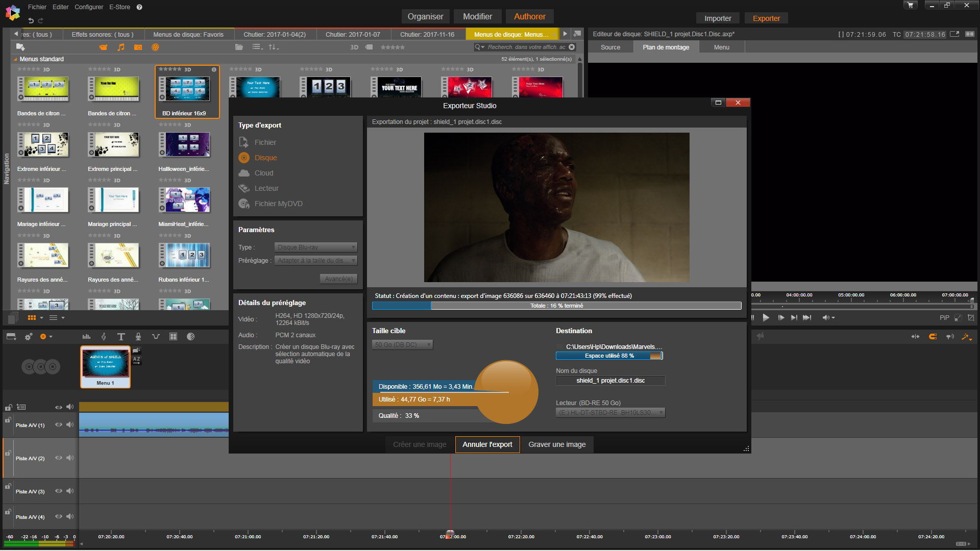Open the audio mixer icon

click(86, 337)
